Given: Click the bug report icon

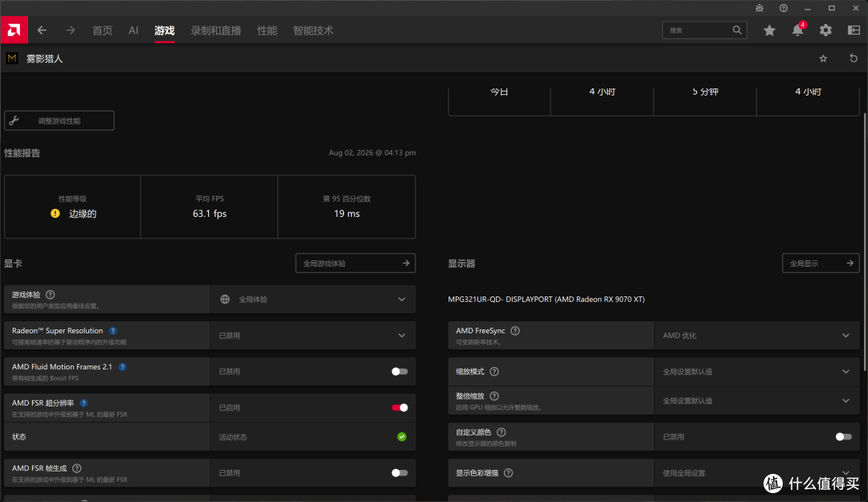Looking at the screenshot, I should click(759, 8).
